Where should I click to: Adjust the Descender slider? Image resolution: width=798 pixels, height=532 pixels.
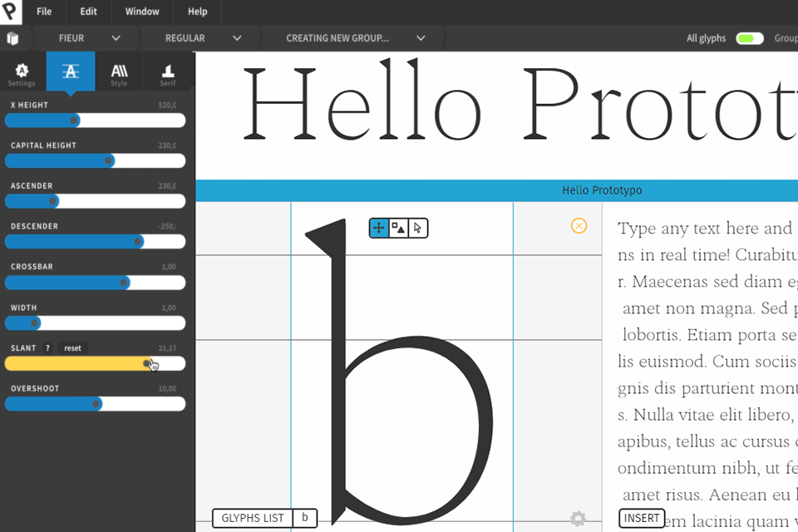[95, 242]
